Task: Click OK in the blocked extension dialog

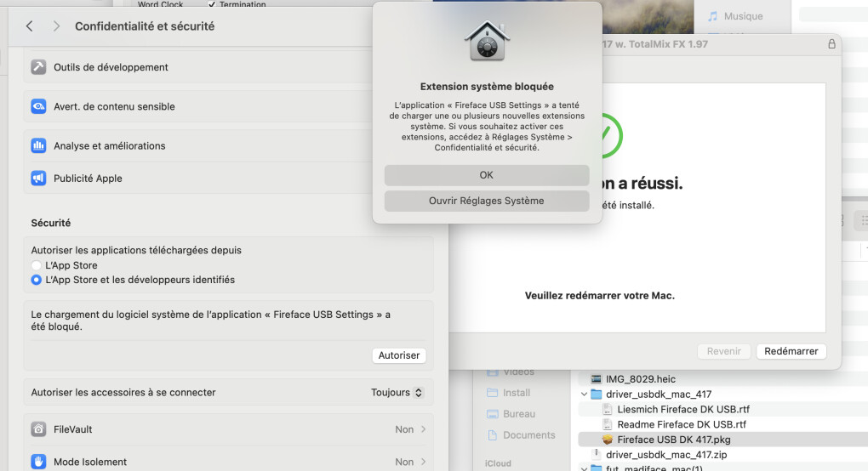Action: (487, 175)
